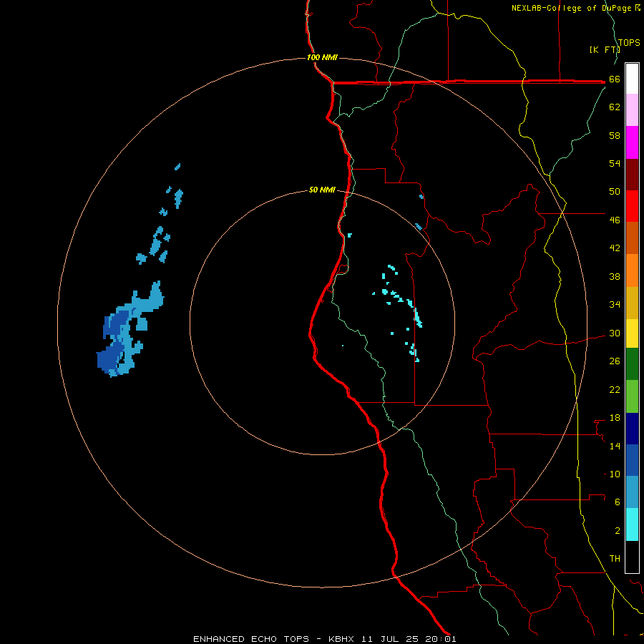
Task: Click the legend value "26"
Action: tap(615, 361)
